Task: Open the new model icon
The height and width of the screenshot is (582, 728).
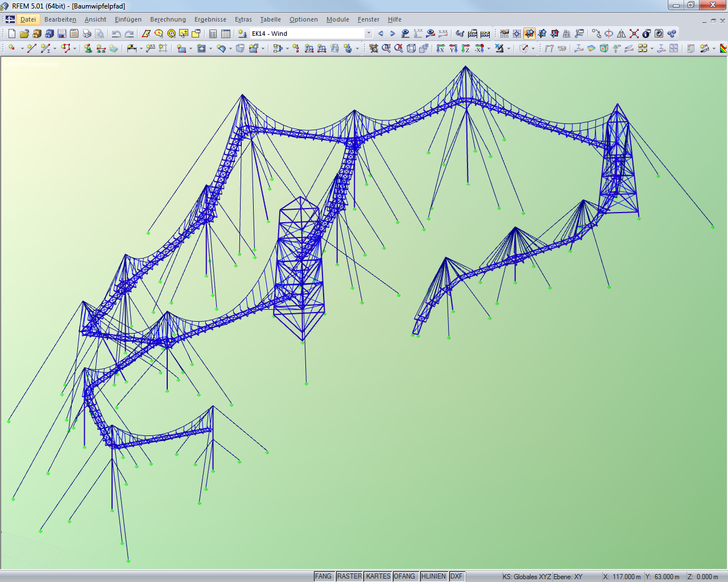Action: [x=11, y=33]
